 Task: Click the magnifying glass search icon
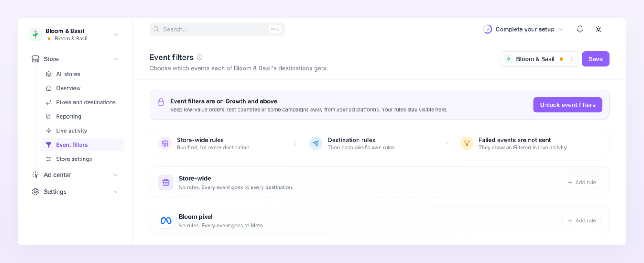[156, 29]
